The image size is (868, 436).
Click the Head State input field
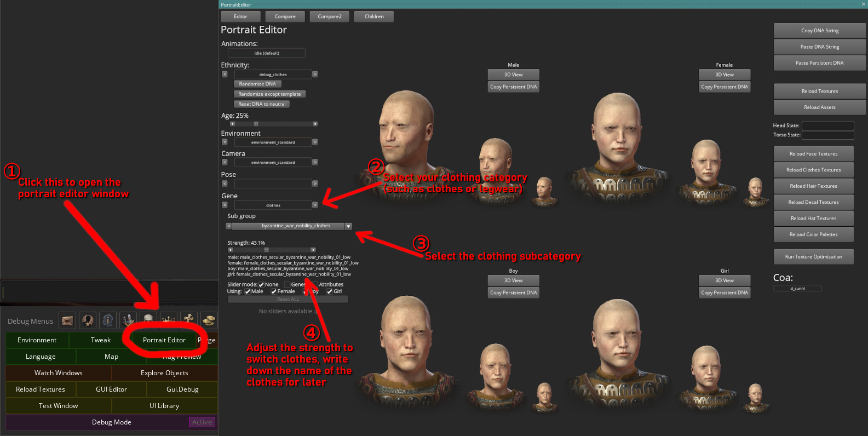coord(827,125)
